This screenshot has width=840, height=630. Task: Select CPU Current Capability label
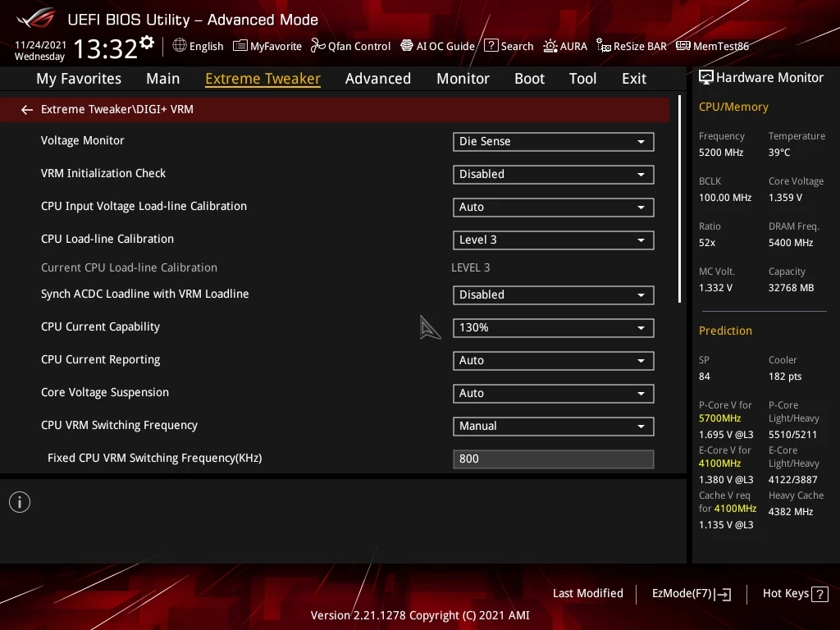(100, 326)
